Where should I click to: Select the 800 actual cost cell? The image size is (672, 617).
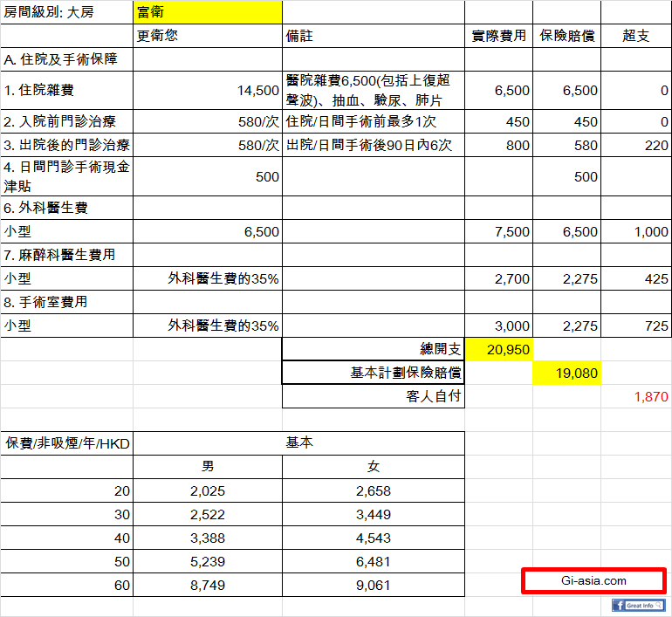click(499, 145)
